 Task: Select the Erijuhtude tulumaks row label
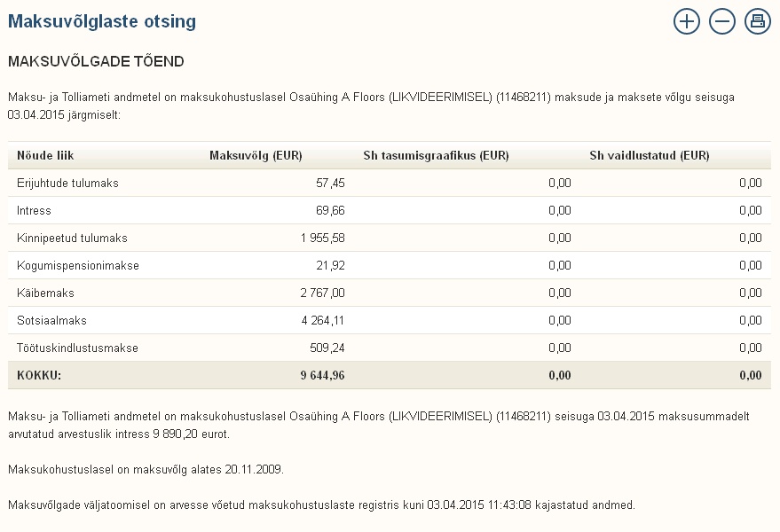click(x=67, y=183)
